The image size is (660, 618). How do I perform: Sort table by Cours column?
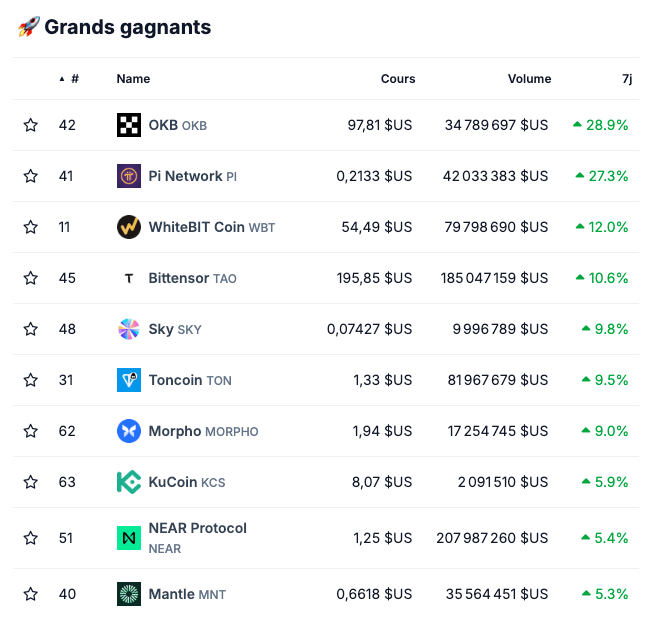coord(397,79)
